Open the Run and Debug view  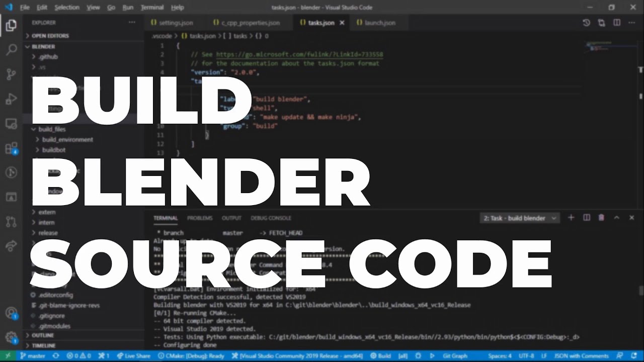[x=11, y=99]
